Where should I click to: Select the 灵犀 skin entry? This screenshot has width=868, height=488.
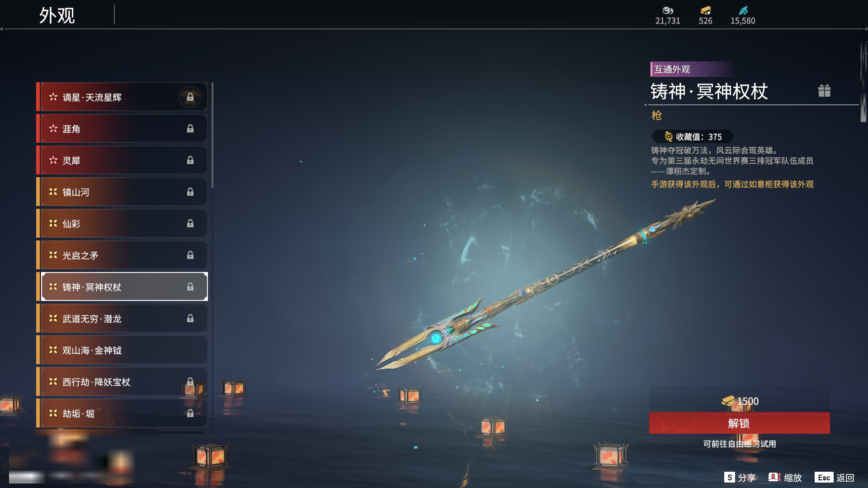(x=122, y=160)
